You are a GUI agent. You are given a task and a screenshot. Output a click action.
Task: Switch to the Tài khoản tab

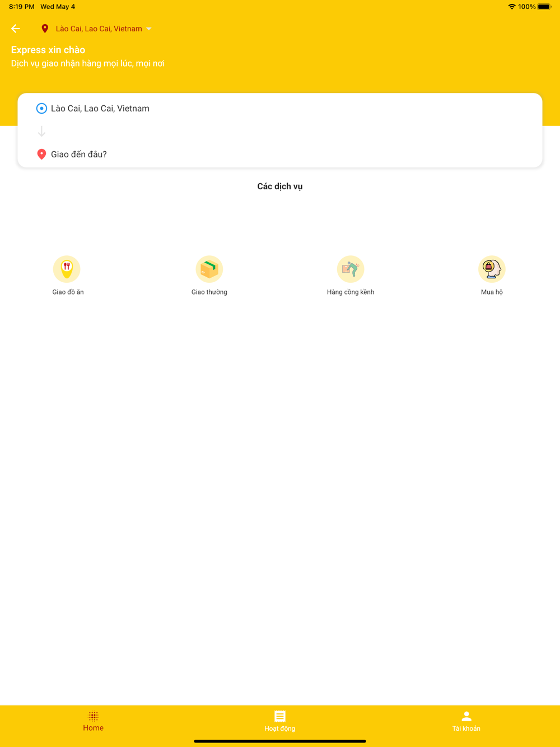tap(466, 722)
